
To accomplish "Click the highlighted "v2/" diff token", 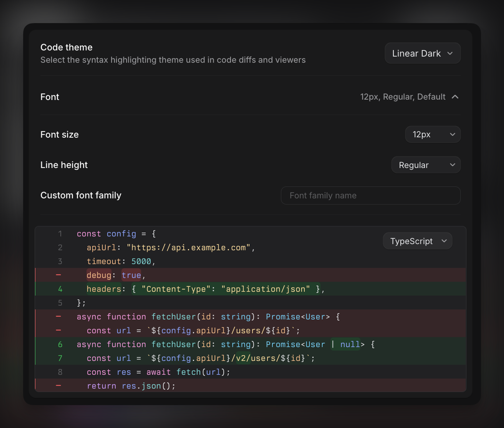I will pos(243,358).
